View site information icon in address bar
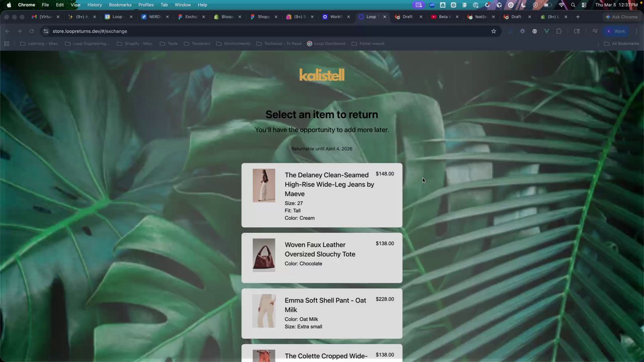Viewport: 644px width, 362px height. pyautogui.click(x=46, y=31)
